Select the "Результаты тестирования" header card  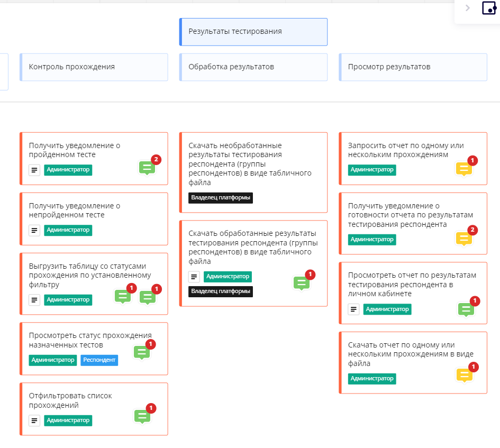pos(253,32)
